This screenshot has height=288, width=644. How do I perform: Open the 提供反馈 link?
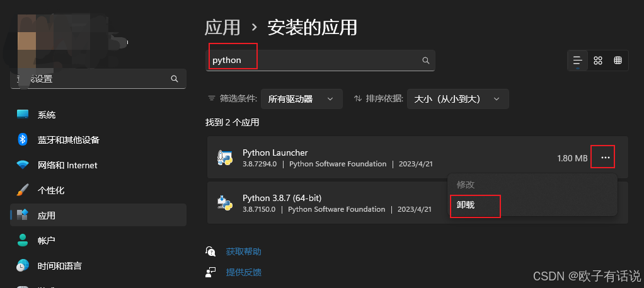[x=244, y=272]
